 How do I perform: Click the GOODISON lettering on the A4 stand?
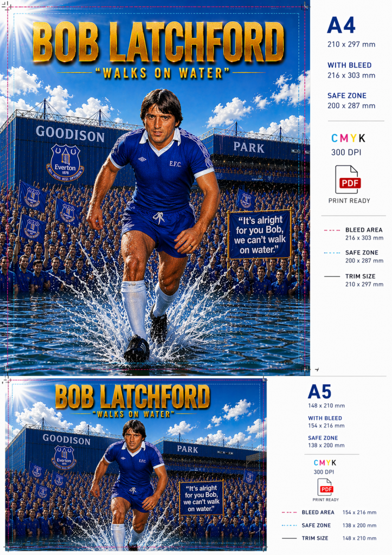click(x=70, y=134)
